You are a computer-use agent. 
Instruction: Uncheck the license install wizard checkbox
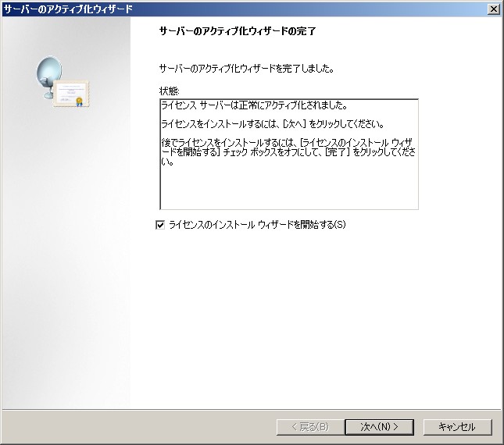click(x=161, y=225)
